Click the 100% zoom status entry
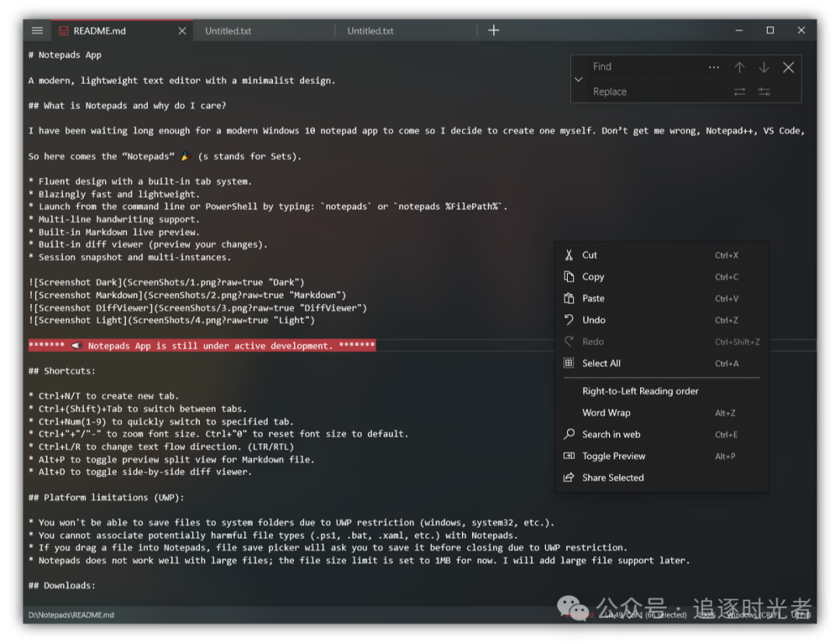Image resolution: width=840 pixels, height=643 pixels. tap(705, 615)
